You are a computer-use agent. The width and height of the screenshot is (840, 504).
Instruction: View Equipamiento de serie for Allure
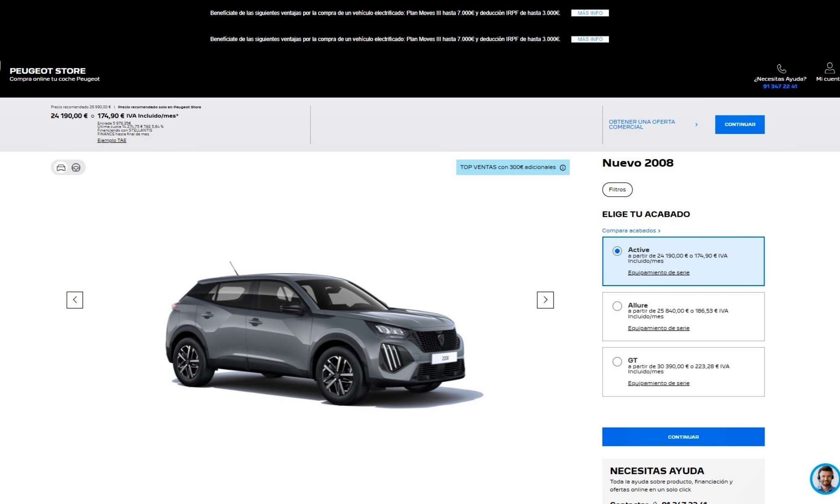pyautogui.click(x=659, y=328)
